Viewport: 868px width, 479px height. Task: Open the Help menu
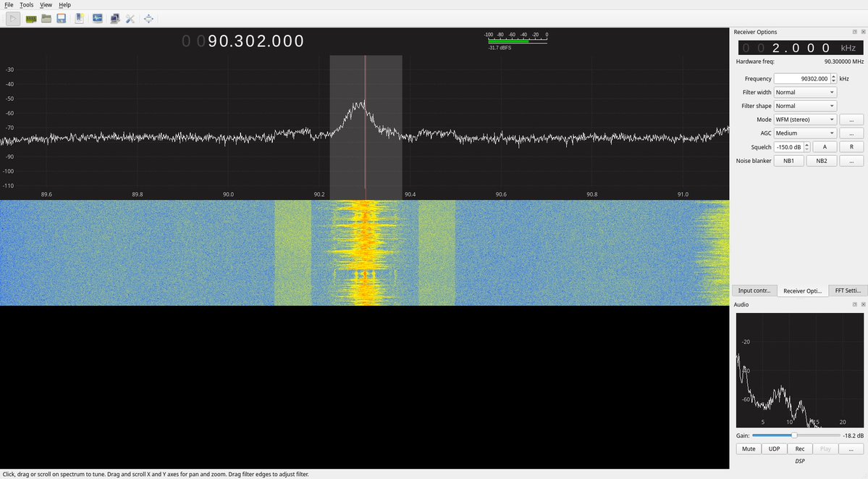coord(64,5)
